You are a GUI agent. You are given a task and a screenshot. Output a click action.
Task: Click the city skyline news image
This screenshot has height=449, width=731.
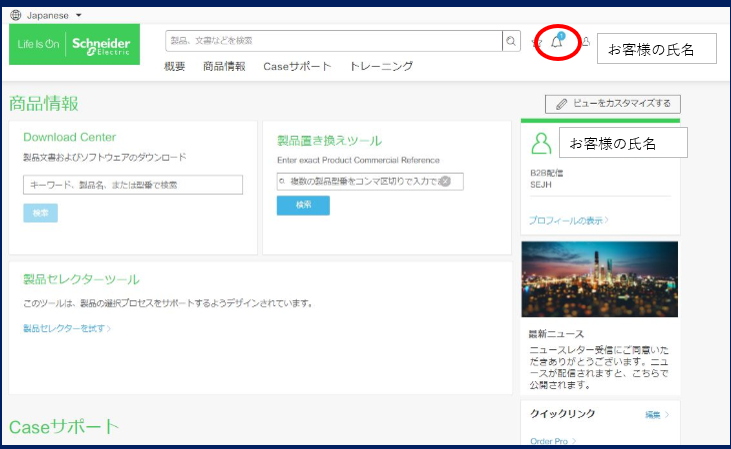600,279
